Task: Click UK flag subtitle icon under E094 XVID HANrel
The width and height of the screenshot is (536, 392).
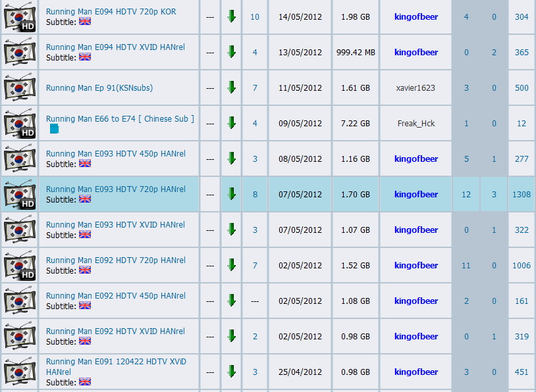Action: pos(85,57)
